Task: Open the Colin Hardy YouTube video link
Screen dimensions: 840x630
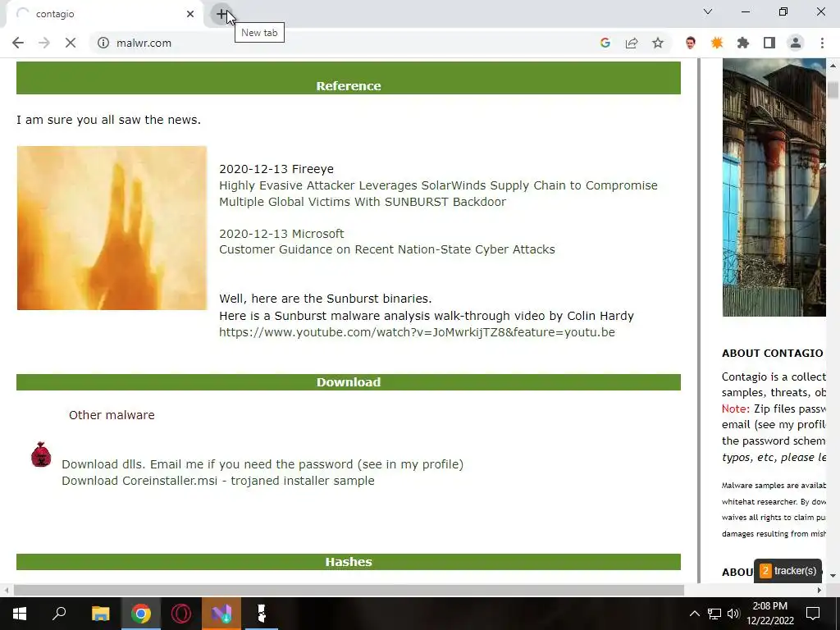Action: (x=417, y=332)
